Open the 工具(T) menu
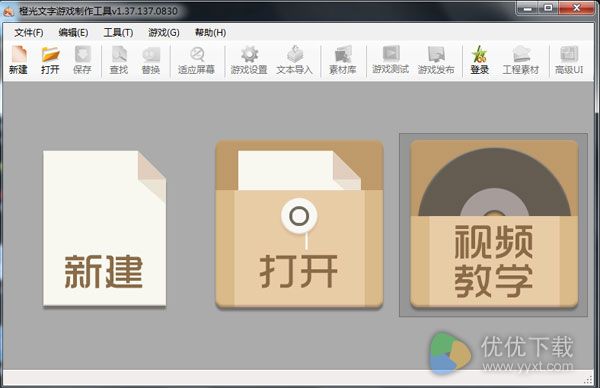This screenshot has height=388, width=600. click(118, 33)
